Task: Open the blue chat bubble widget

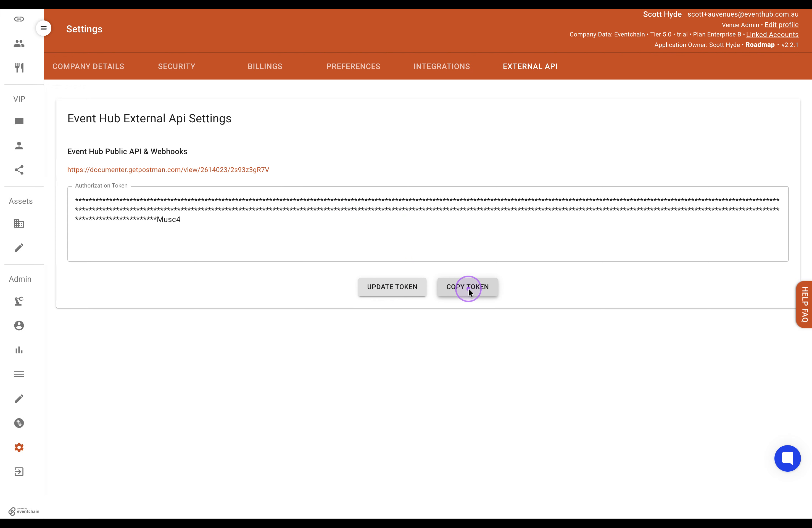Action: tap(787, 458)
